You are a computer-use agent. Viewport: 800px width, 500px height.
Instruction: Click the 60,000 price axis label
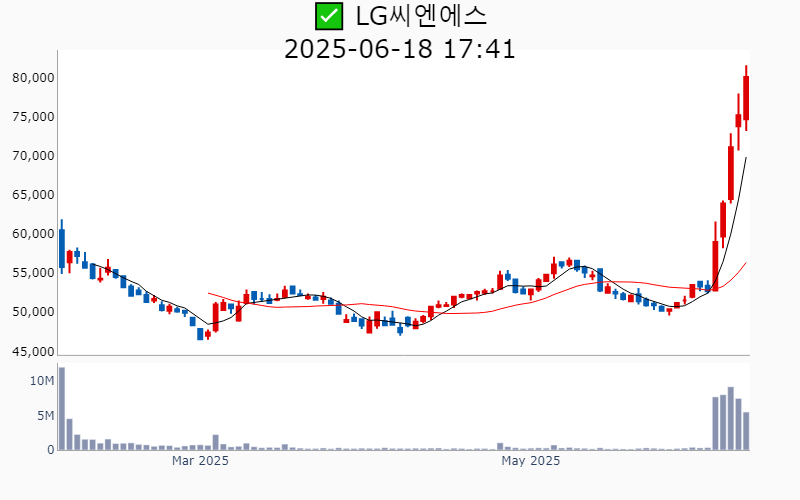coord(33,234)
